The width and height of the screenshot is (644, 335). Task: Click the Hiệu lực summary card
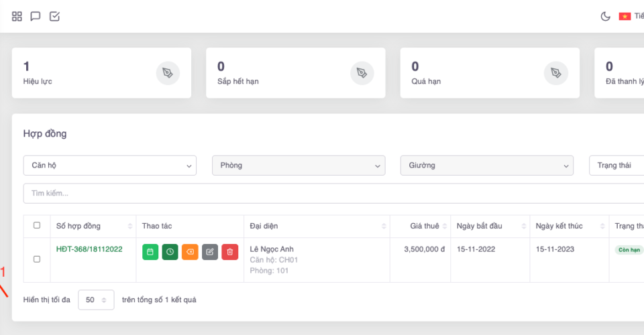(101, 73)
